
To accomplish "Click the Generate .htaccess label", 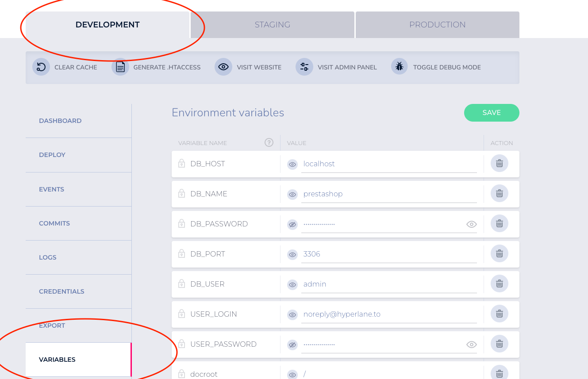I will point(167,67).
